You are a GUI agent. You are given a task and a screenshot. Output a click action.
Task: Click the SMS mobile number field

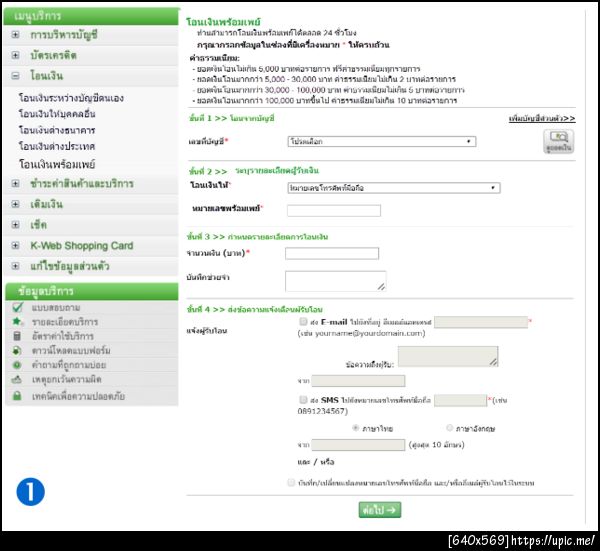pyautogui.click(x=460, y=400)
